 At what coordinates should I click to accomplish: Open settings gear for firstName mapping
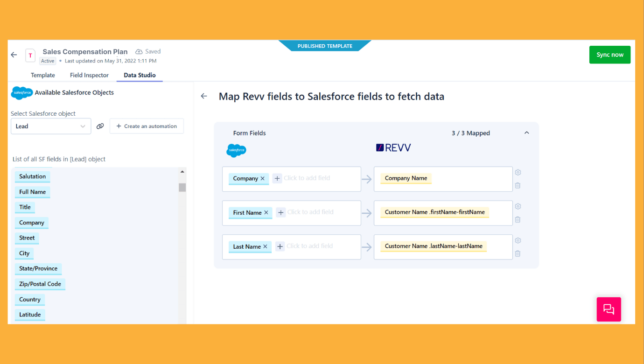click(518, 206)
